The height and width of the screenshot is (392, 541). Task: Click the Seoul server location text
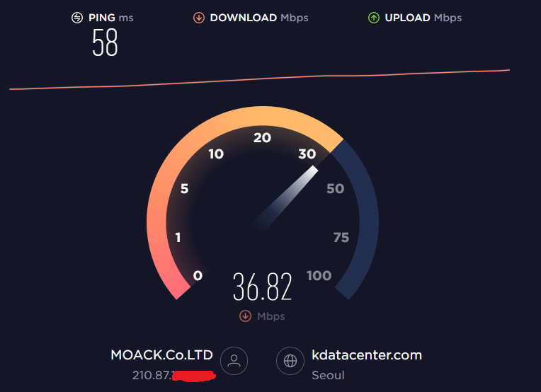[x=328, y=375]
